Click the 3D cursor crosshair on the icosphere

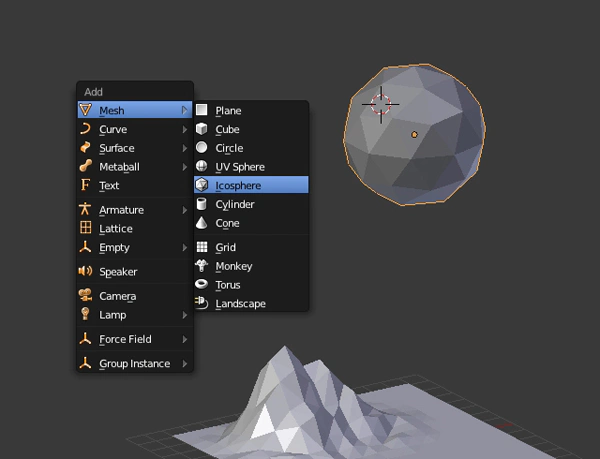coord(381,103)
